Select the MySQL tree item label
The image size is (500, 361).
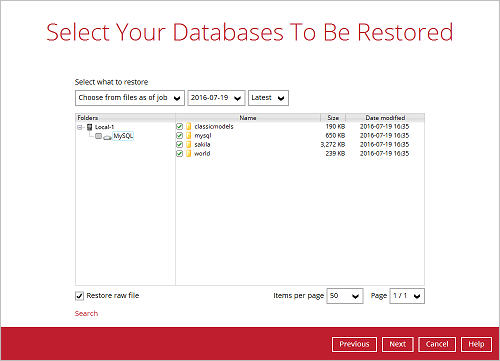click(x=123, y=136)
